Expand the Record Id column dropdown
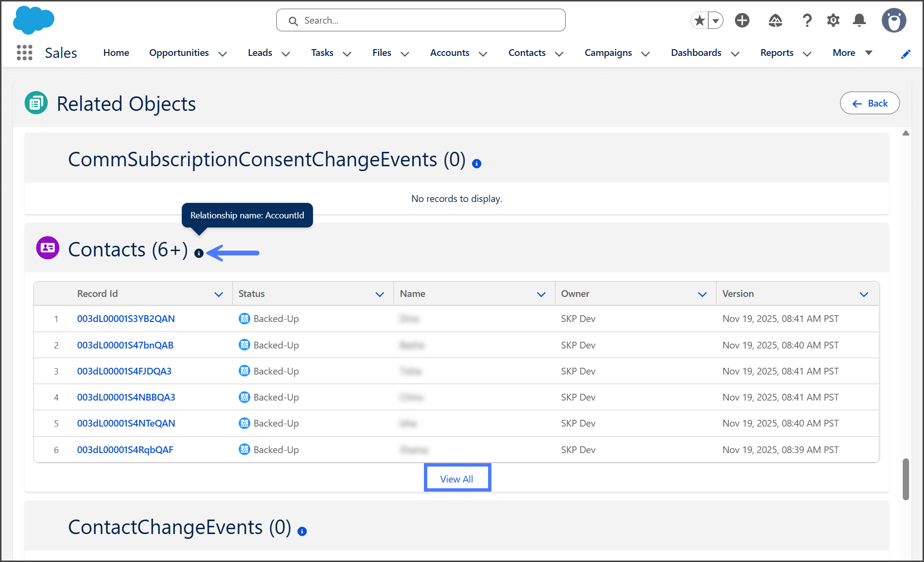 coord(218,294)
